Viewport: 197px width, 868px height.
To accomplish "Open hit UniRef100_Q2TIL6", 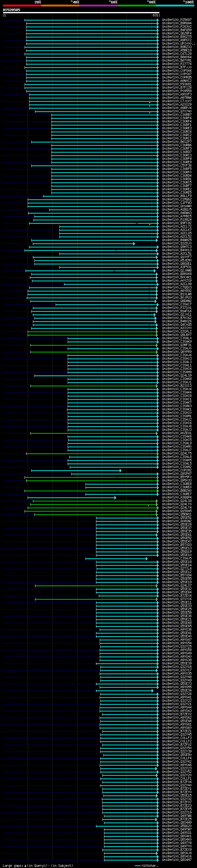I will 176,569.
